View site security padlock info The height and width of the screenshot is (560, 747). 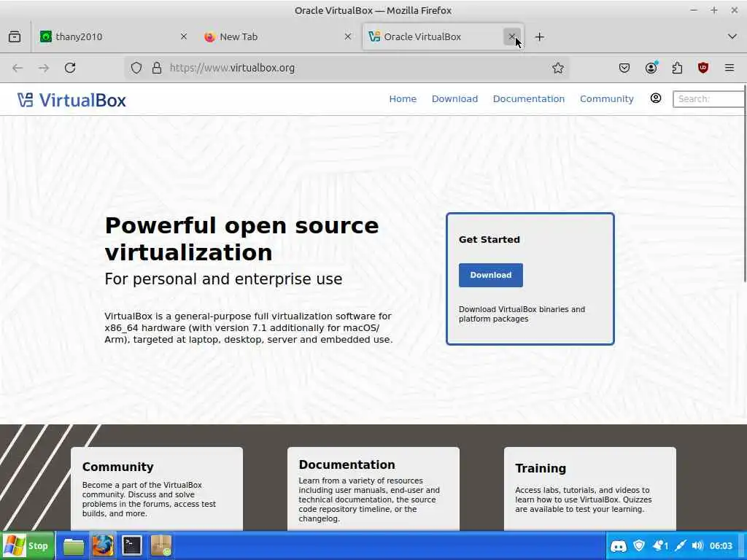point(157,68)
